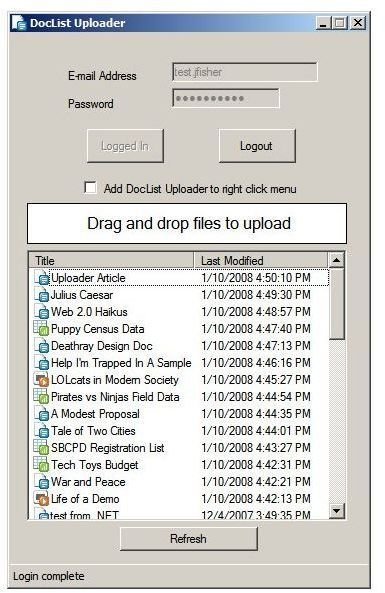Click the spreadsheet icon beside Tech Toys Budget
The height and width of the screenshot is (593, 385).
coord(41,464)
